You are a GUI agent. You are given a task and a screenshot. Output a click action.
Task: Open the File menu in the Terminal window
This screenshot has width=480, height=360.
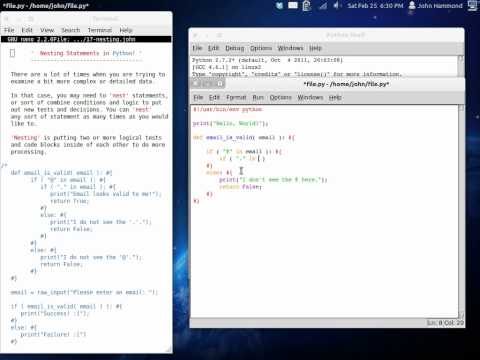tap(9, 30)
